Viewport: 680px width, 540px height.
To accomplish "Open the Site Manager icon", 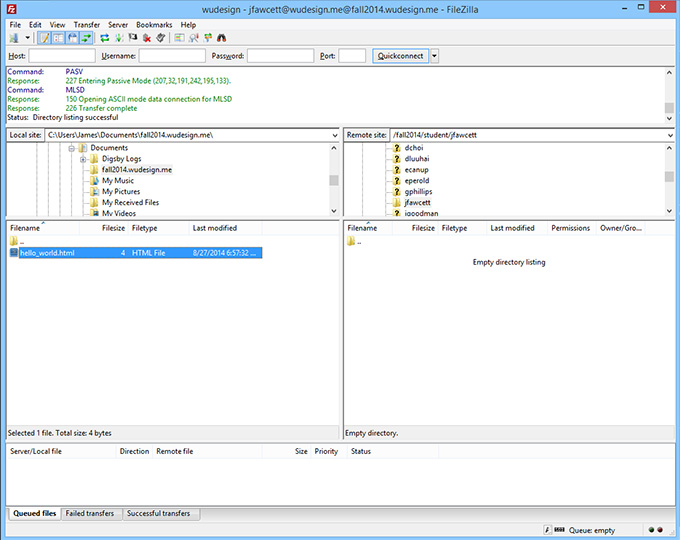I will (x=14, y=38).
